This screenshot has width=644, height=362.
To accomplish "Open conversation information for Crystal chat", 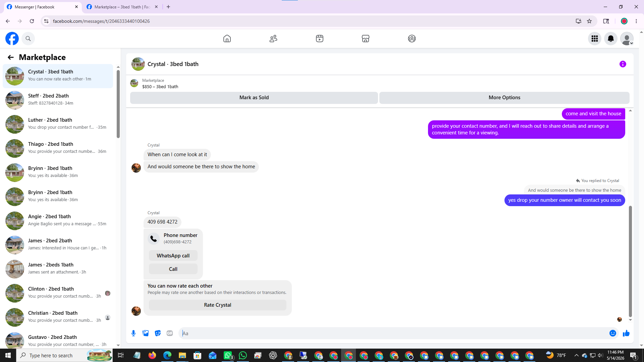I will 623,64.
